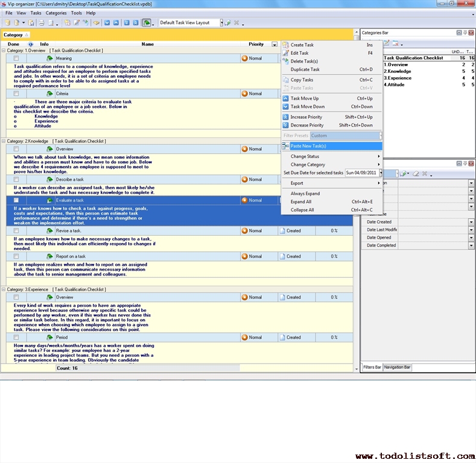476x463 pixels.
Task: Click the orange priority icon on Meaning task
Action: coord(244,59)
